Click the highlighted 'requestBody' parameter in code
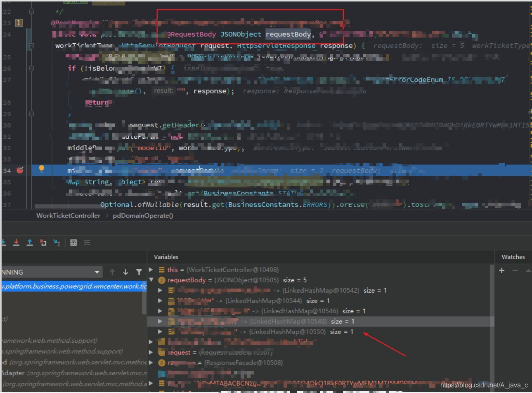 tap(288, 34)
